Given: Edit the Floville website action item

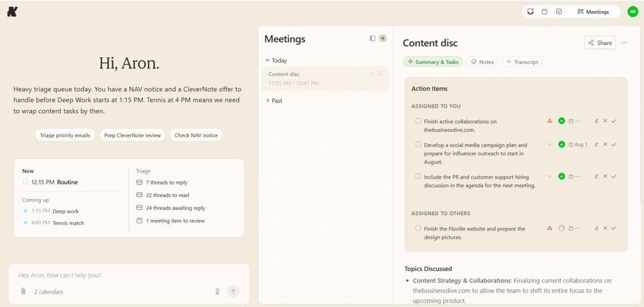Looking at the screenshot, I should tap(597, 228).
